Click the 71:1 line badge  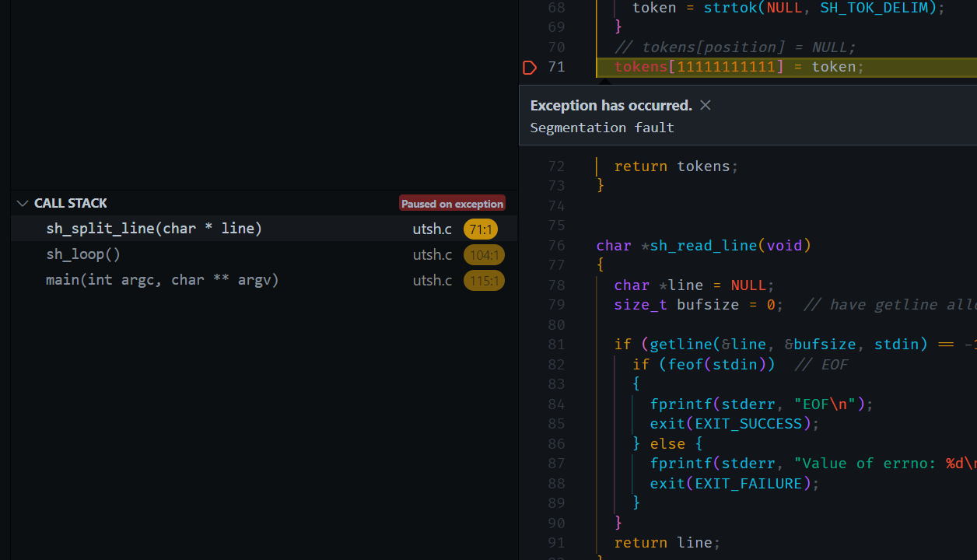[480, 229]
